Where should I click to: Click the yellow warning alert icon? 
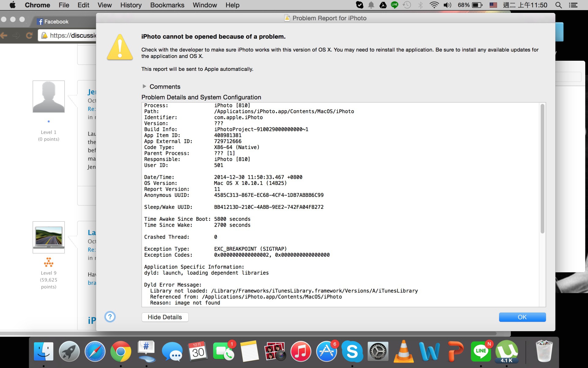(120, 47)
